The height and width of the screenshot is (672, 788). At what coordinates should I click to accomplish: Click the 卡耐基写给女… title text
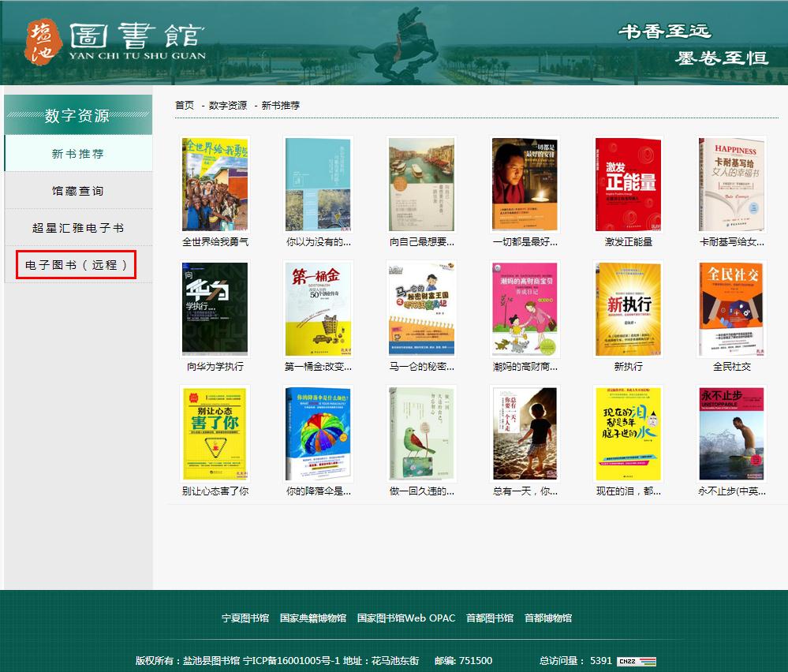pos(732,242)
